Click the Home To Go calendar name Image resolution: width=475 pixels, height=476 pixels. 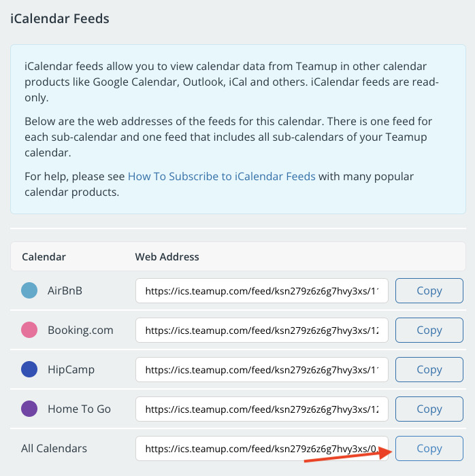point(79,409)
